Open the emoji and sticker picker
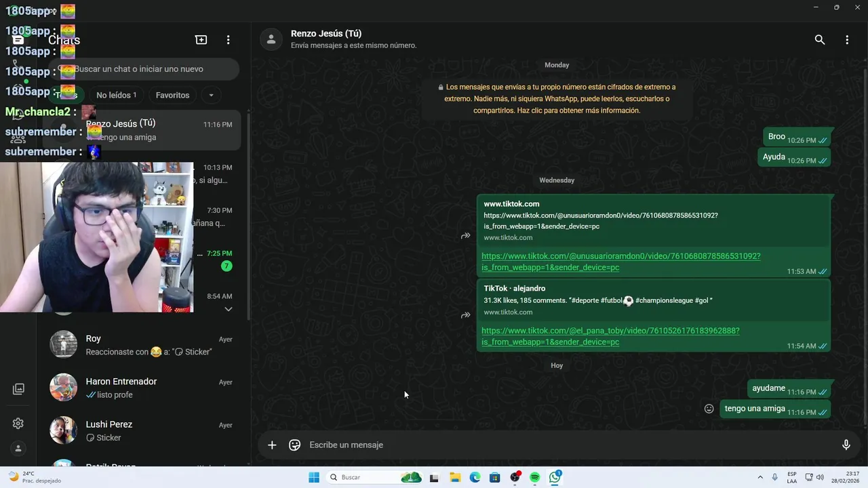This screenshot has height=488, width=868. 294,445
